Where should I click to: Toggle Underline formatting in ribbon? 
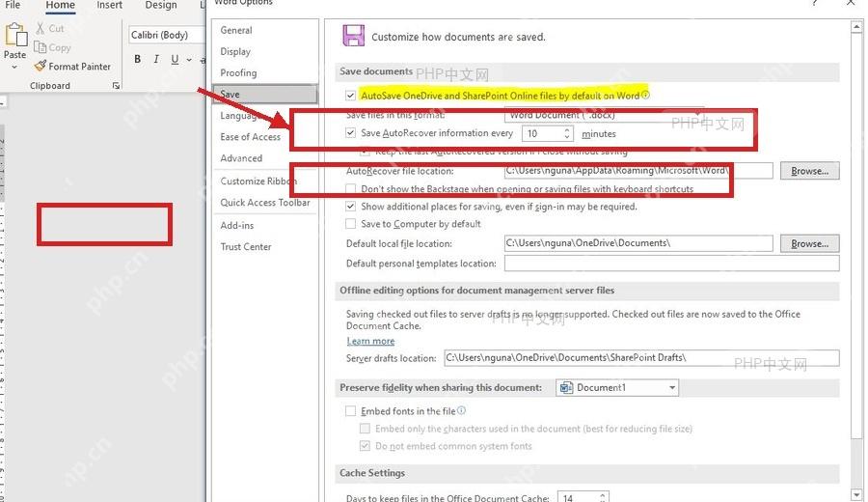click(x=175, y=59)
